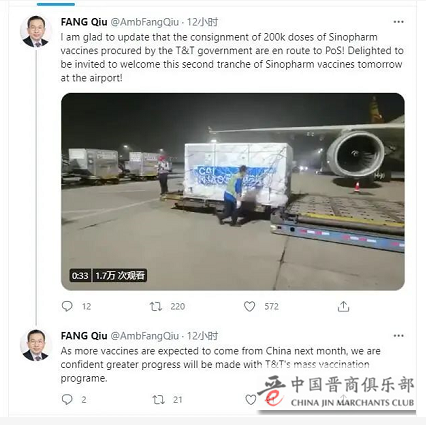Select the 0:33 video duration badge
The image size is (426, 425).
[x=80, y=276]
